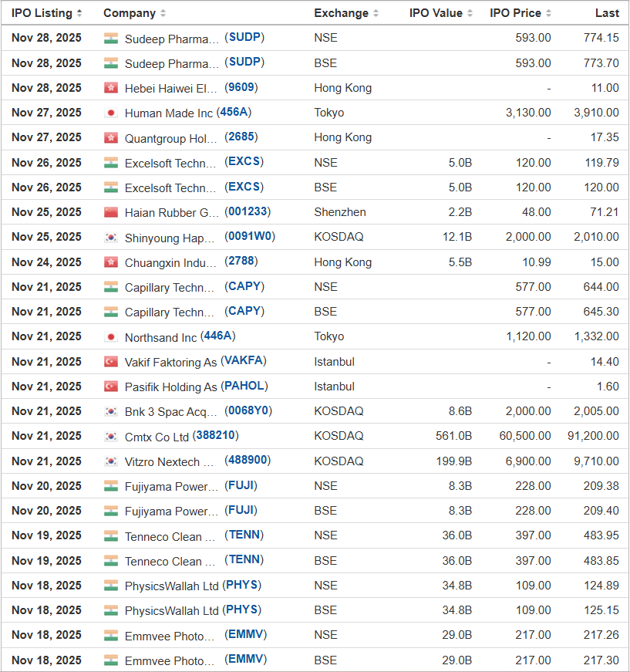Click the 60,500.00 IPO price cell

525,436
